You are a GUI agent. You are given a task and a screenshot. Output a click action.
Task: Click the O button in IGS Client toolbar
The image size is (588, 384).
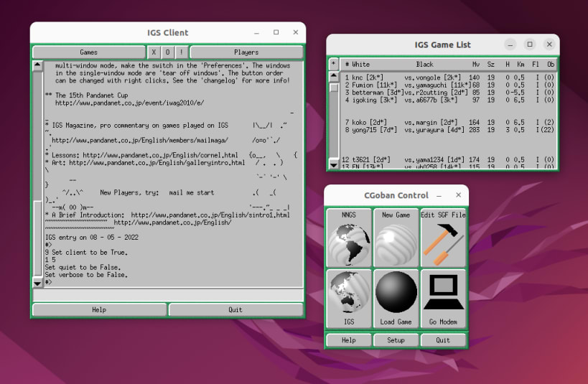tap(167, 52)
